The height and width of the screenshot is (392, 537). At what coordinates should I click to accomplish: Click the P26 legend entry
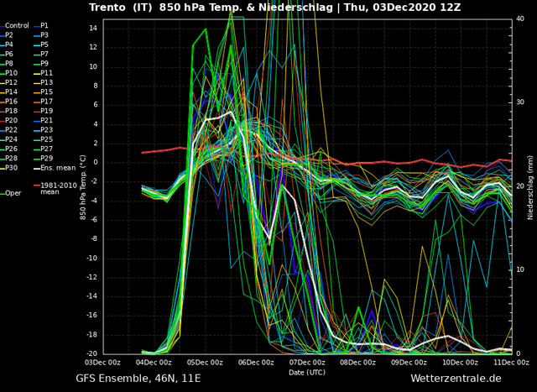[9, 149]
